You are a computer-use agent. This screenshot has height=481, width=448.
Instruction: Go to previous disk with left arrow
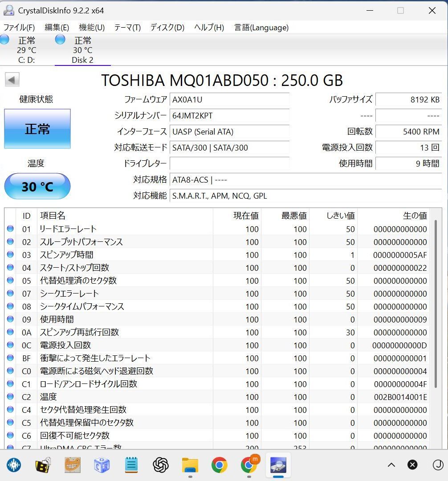coord(12,80)
